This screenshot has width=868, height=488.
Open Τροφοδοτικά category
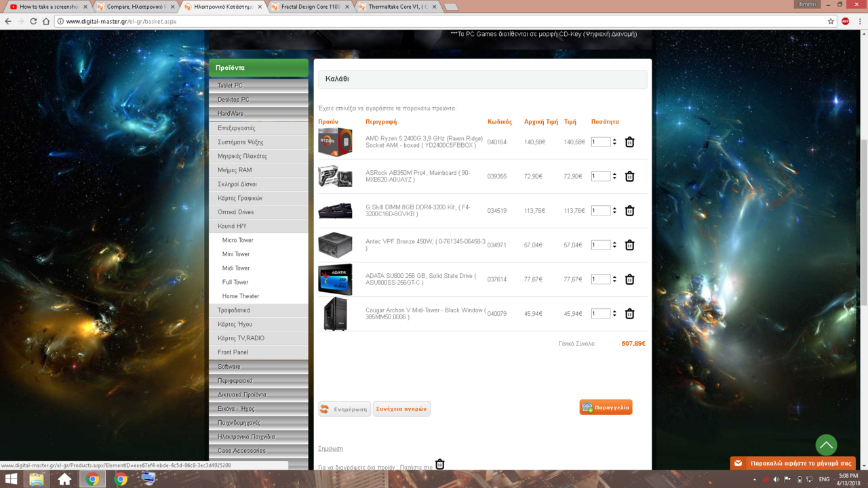[258, 310]
